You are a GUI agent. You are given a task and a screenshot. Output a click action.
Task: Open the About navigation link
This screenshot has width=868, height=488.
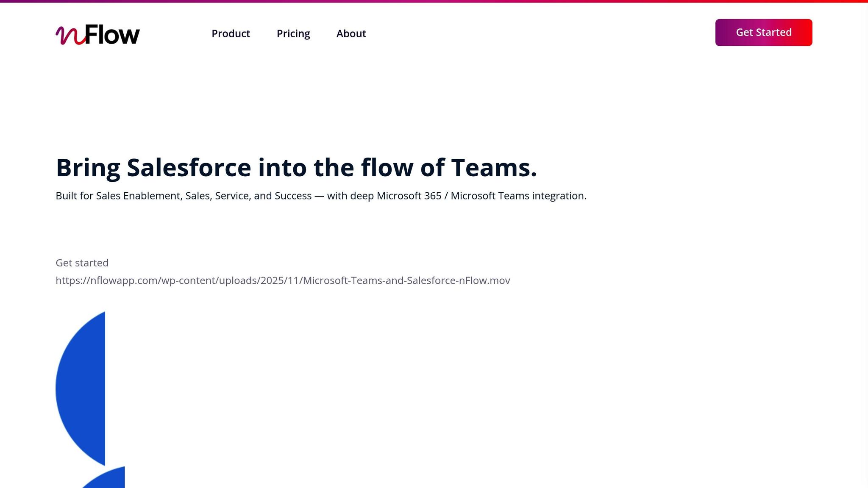(351, 33)
